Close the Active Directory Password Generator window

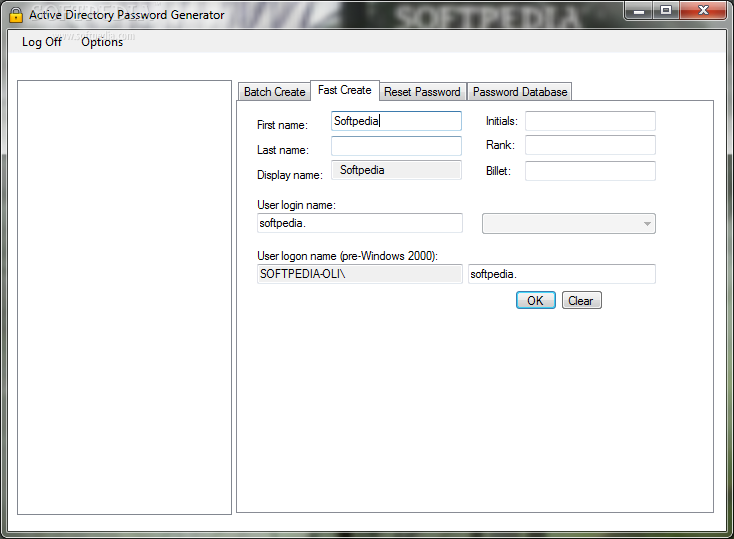(x=703, y=10)
